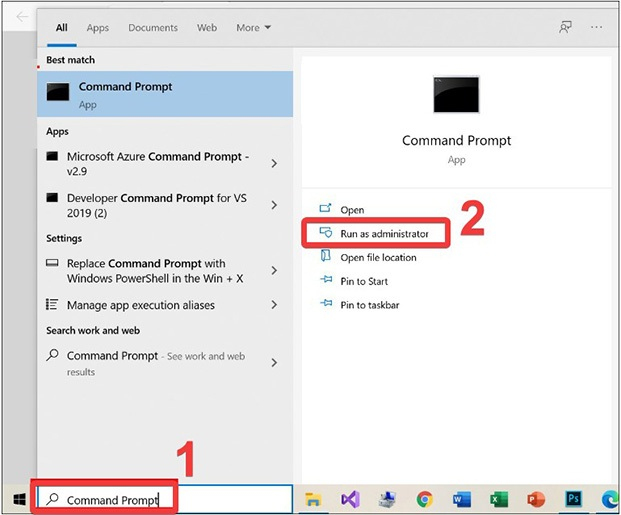Click the feedback icon in search header

point(566,28)
